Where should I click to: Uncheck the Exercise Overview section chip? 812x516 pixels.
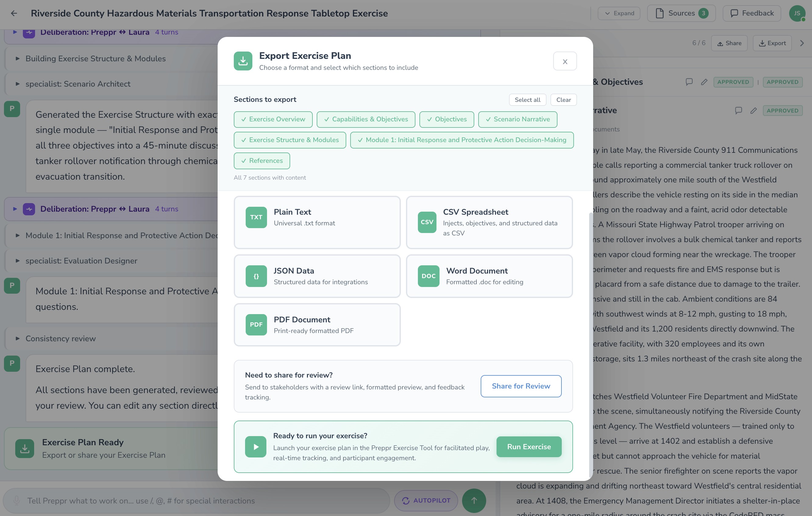tap(273, 120)
